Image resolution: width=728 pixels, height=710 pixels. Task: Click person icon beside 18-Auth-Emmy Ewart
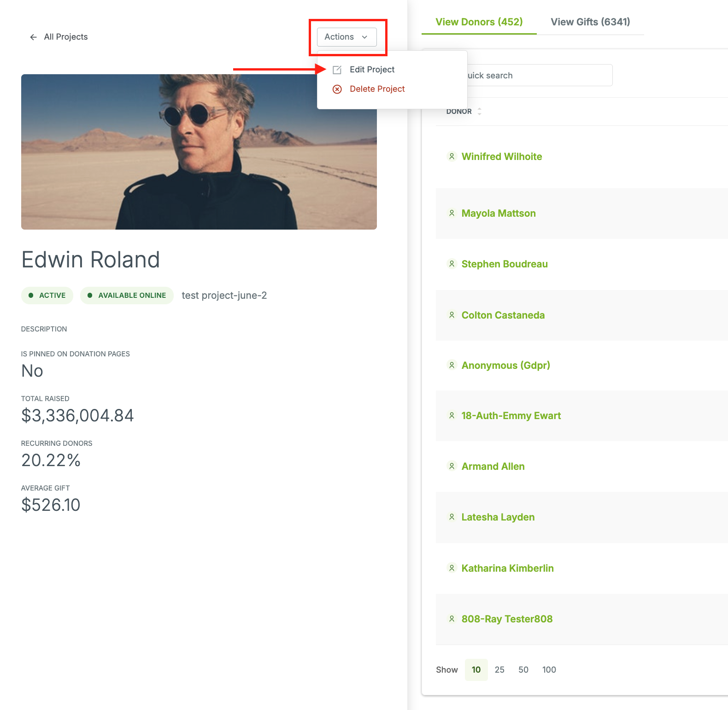tap(452, 416)
